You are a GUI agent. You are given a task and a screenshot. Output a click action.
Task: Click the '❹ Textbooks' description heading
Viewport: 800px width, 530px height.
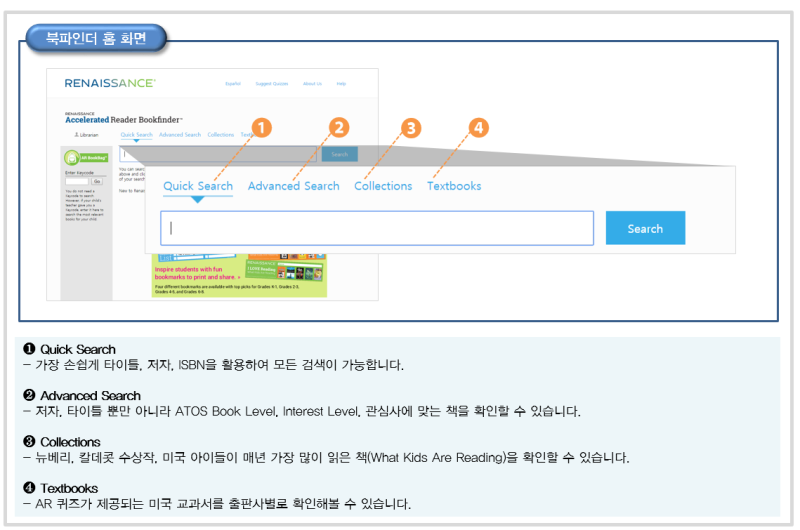click(x=61, y=489)
